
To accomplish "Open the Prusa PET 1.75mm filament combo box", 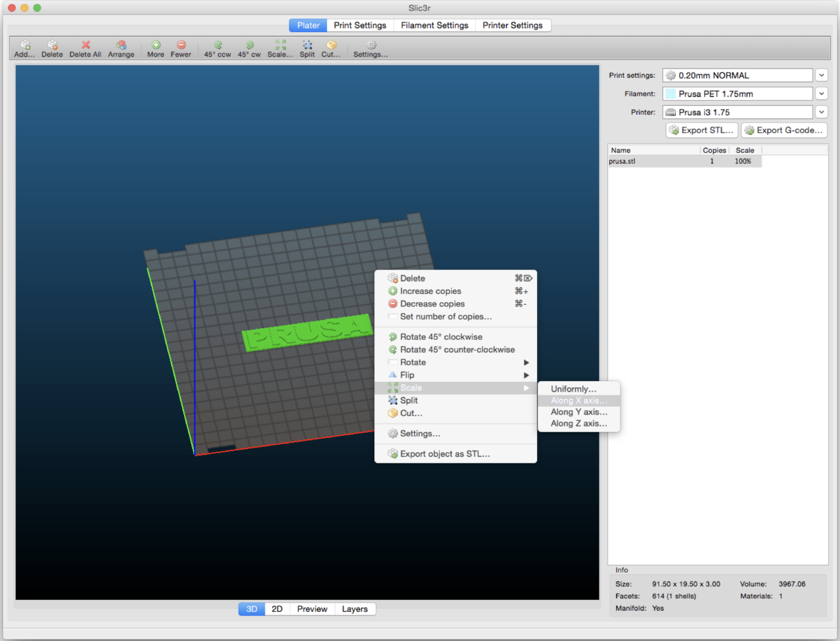I will coord(738,94).
